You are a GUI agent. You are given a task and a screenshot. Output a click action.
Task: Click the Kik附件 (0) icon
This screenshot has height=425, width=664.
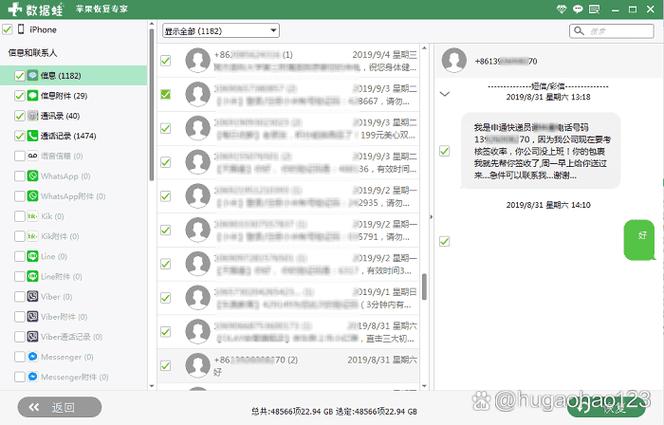(x=33, y=236)
